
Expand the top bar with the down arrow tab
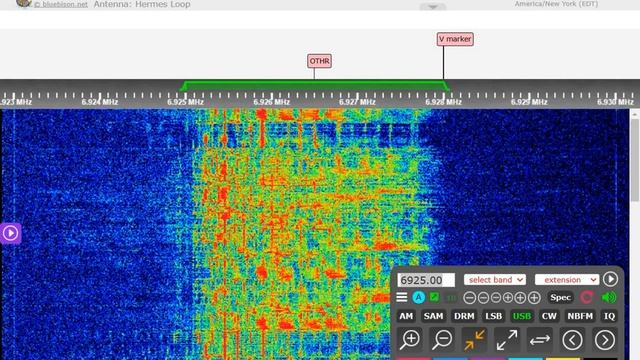(x=433, y=7)
